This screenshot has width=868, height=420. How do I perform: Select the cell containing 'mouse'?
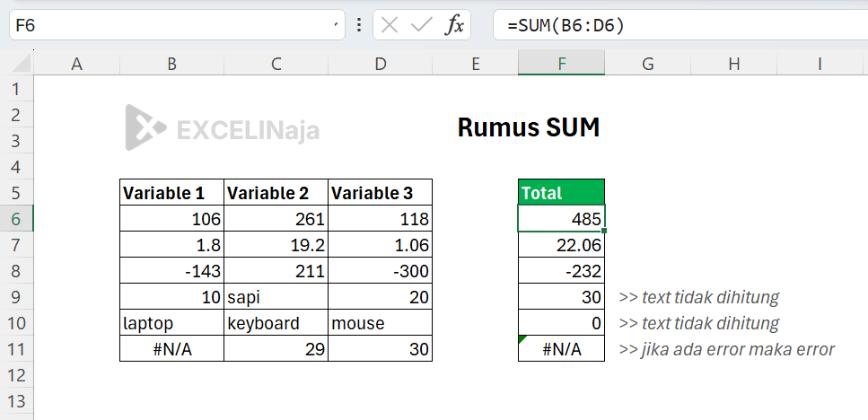(x=381, y=322)
